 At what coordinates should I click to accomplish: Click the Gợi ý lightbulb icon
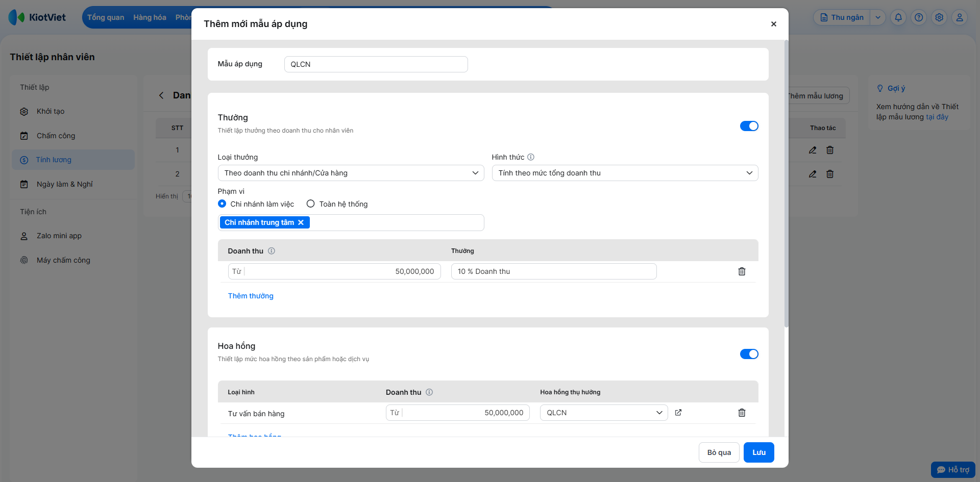[880, 88]
